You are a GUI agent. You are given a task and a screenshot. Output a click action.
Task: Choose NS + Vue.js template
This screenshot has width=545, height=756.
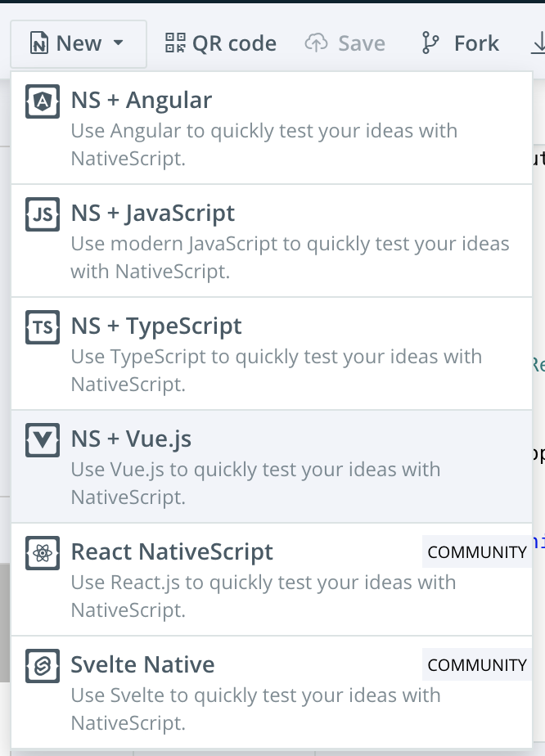[272, 466]
